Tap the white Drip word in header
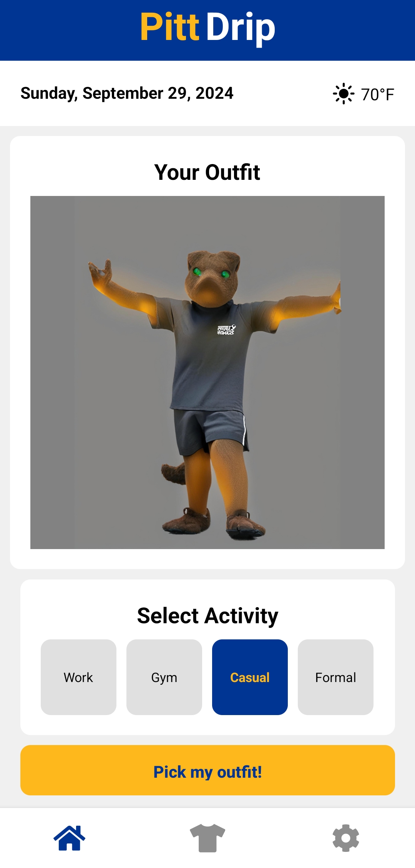Viewport: 415px width, 868px height. click(241, 28)
